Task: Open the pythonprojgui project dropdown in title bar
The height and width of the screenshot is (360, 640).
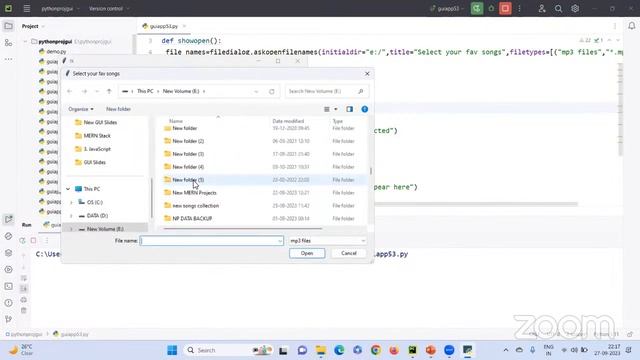Action: pos(60,8)
